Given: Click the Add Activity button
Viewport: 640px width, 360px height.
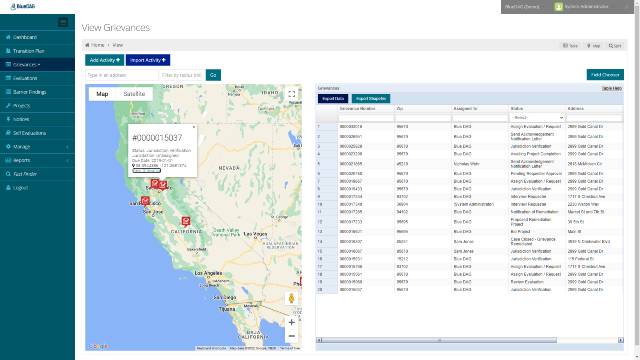Looking at the screenshot, I should pyautogui.click(x=104, y=60).
